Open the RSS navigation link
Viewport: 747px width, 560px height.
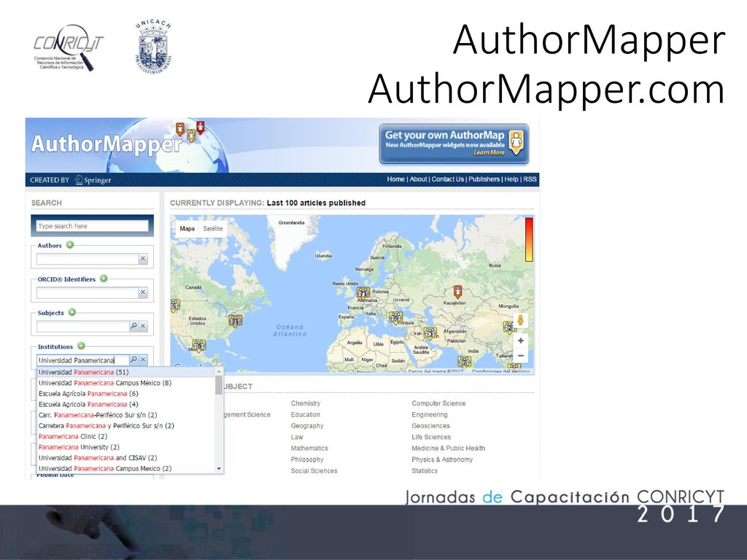click(x=530, y=179)
